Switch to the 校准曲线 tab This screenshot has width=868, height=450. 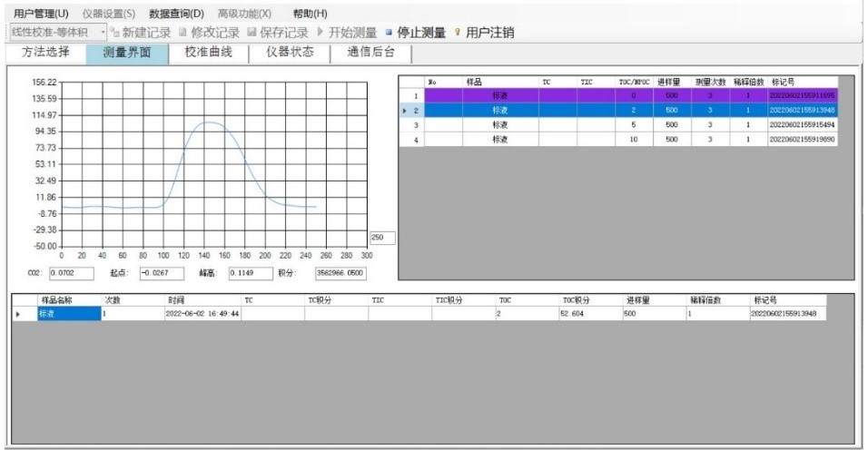tap(208, 53)
